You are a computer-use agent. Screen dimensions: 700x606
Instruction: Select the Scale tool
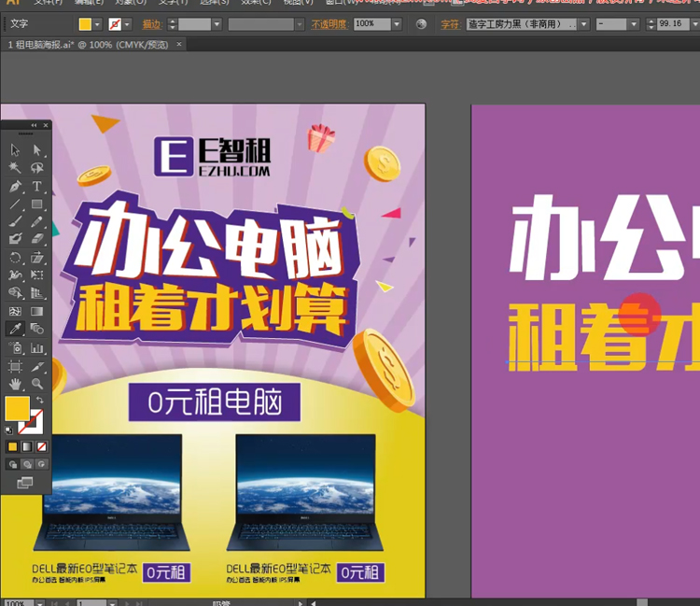[x=37, y=258]
